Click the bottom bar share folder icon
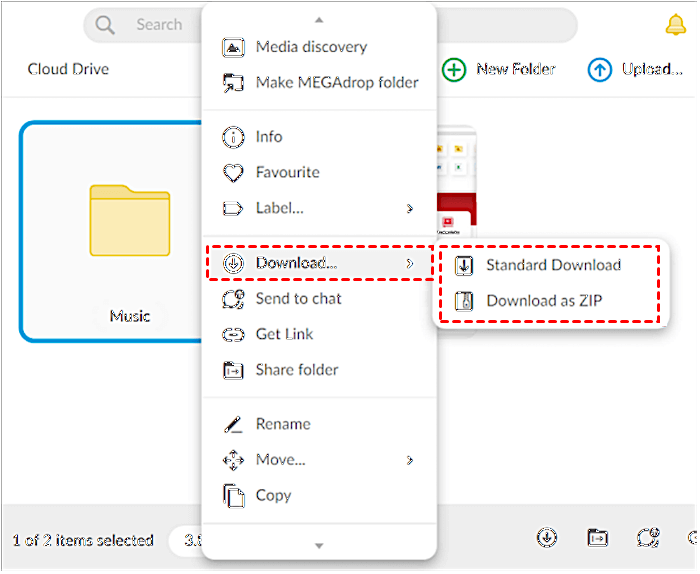This screenshot has width=700, height=574. tap(598, 538)
